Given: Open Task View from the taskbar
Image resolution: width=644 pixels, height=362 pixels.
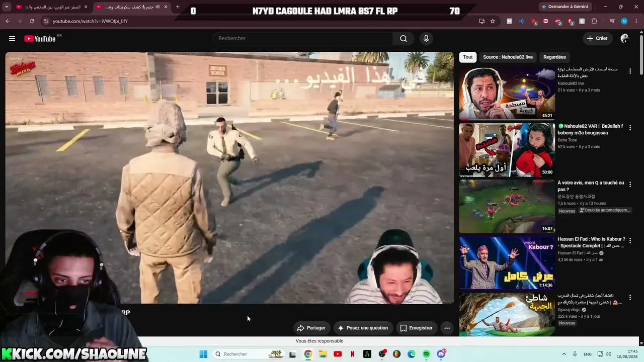Looking at the screenshot, I should pyautogui.click(x=293, y=354).
